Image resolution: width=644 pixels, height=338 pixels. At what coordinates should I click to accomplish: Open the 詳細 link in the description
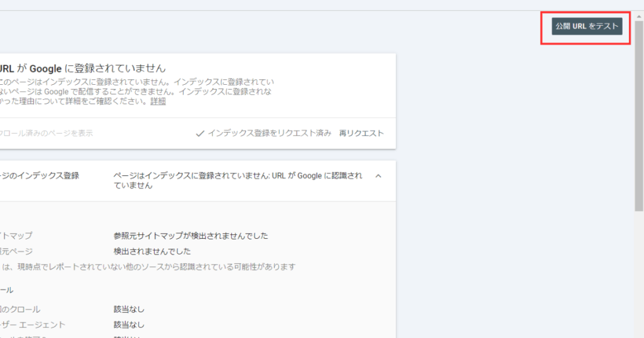[x=158, y=101]
